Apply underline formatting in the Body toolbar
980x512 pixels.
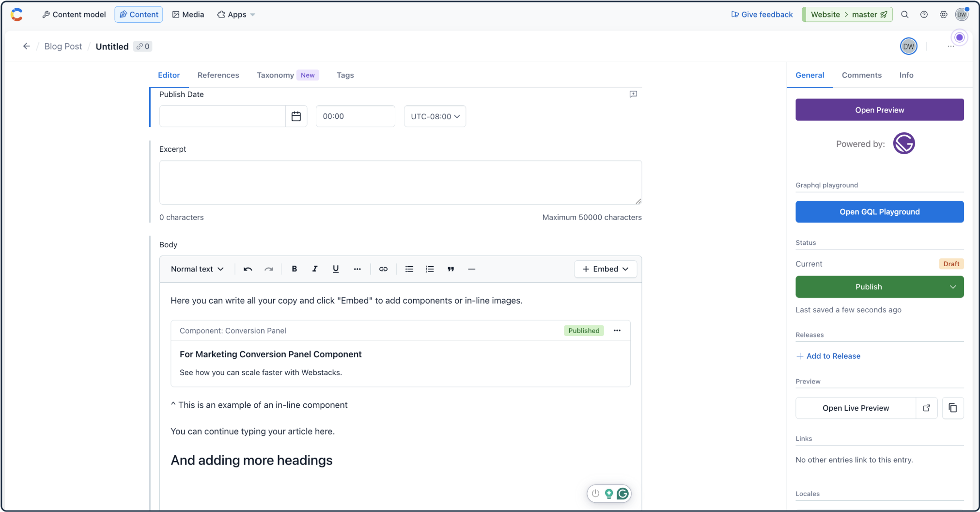(335, 269)
